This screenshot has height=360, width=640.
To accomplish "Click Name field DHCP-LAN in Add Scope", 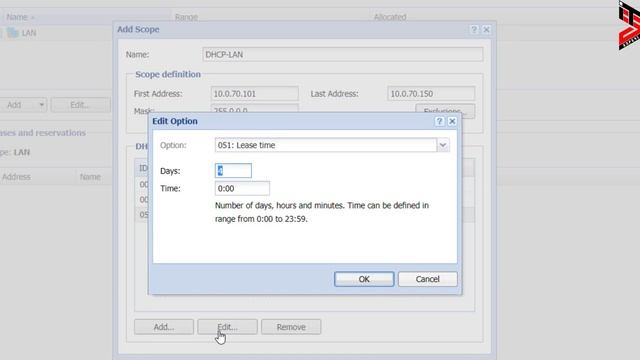I will click(342, 54).
